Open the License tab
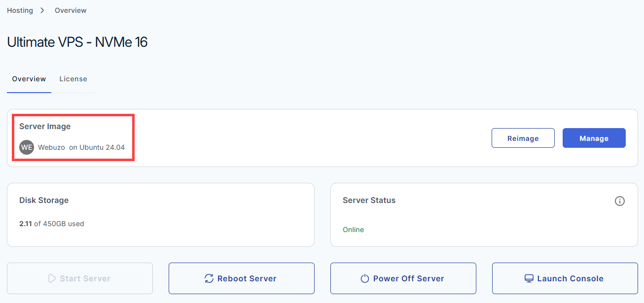The height and width of the screenshot is (303, 644). point(73,79)
